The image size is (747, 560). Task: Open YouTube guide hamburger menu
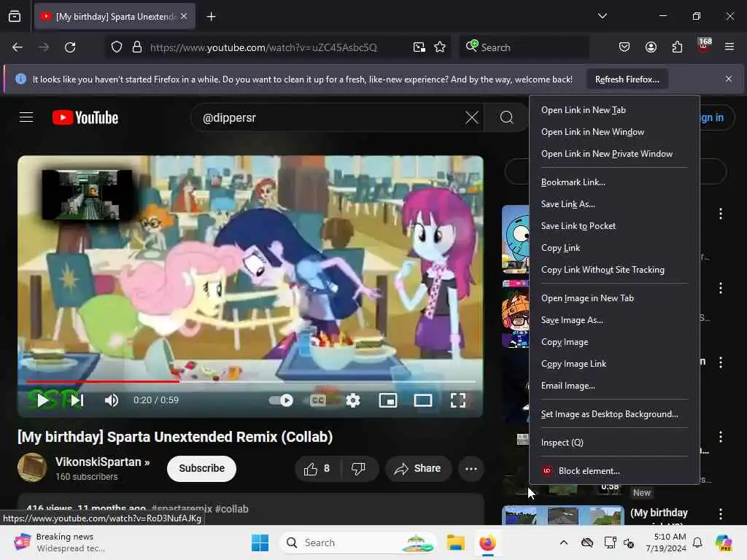pyautogui.click(x=26, y=117)
